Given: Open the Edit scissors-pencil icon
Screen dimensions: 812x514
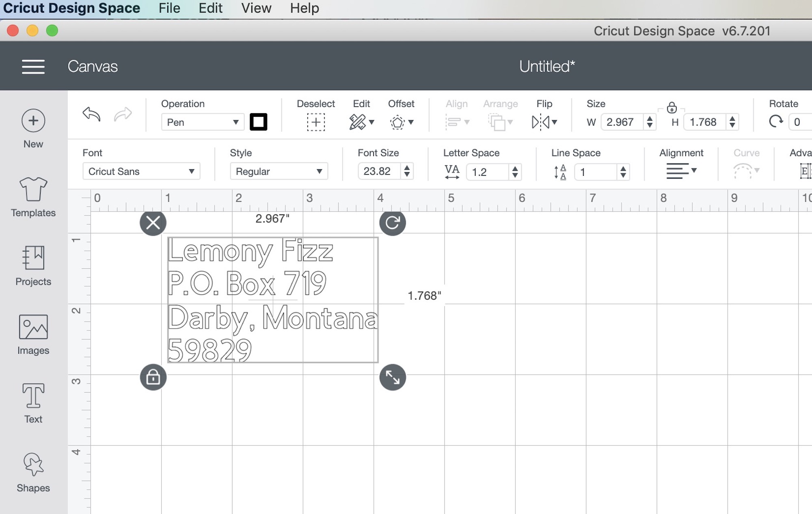Looking at the screenshot, I should coord(357,122).
